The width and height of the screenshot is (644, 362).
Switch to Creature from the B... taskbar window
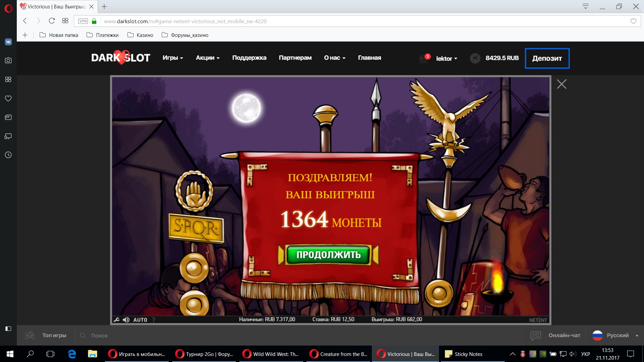pyautogui.click(x=338, y=354)
